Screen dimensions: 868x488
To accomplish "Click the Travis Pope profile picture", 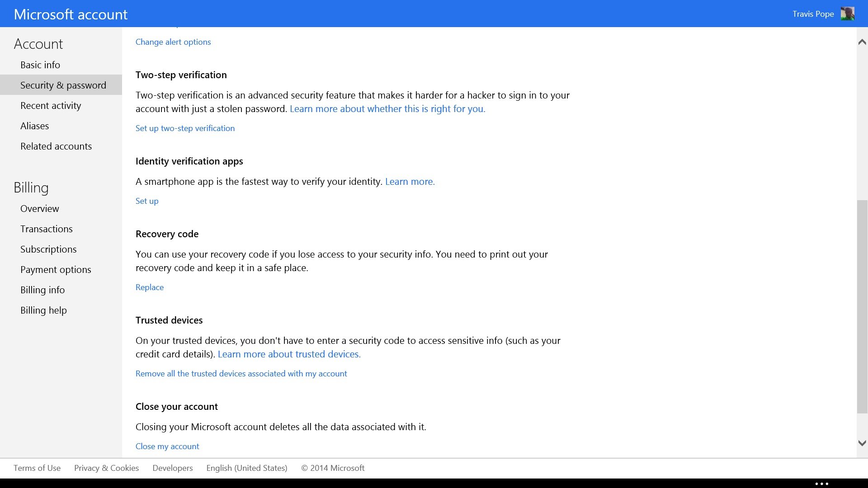I will 848,14.
